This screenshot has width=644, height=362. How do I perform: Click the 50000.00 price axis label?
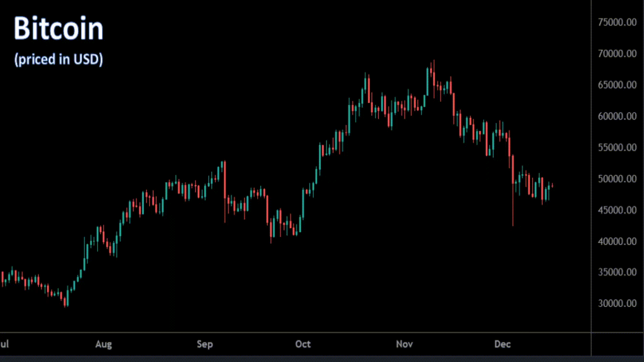click(x=617, y=179)
